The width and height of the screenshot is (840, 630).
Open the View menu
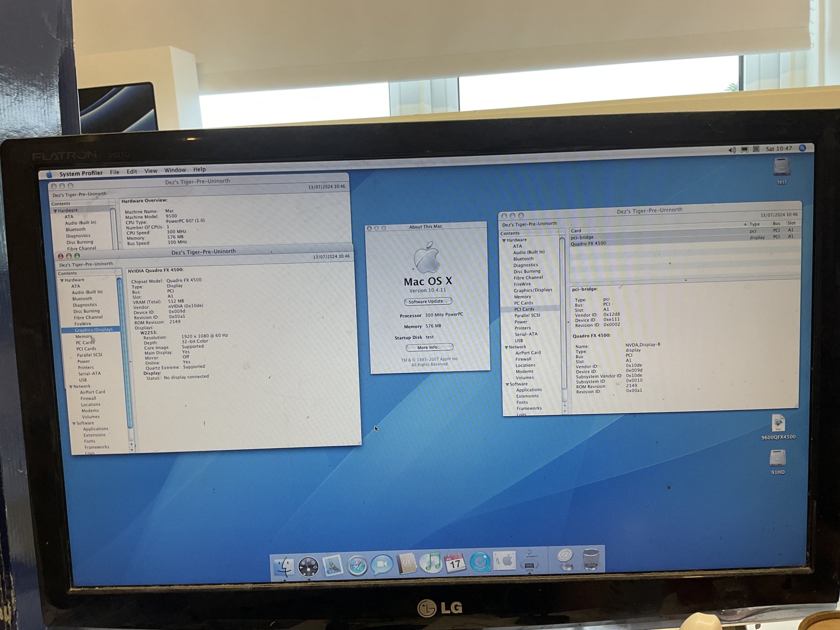(150, 171)
